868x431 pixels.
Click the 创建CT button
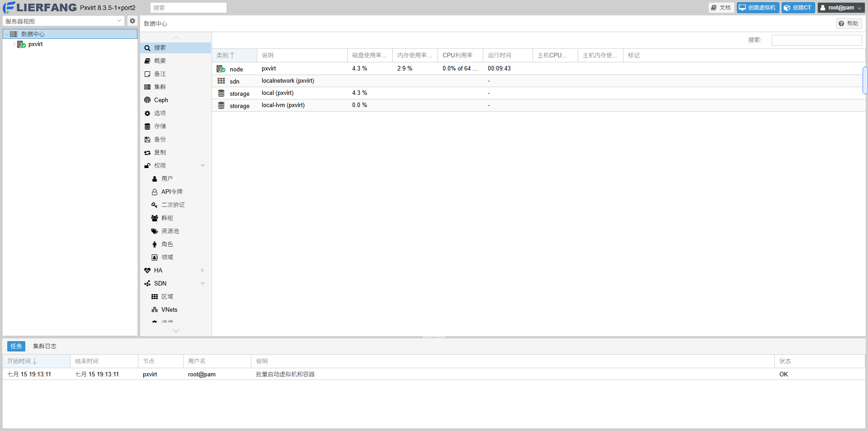798,8
